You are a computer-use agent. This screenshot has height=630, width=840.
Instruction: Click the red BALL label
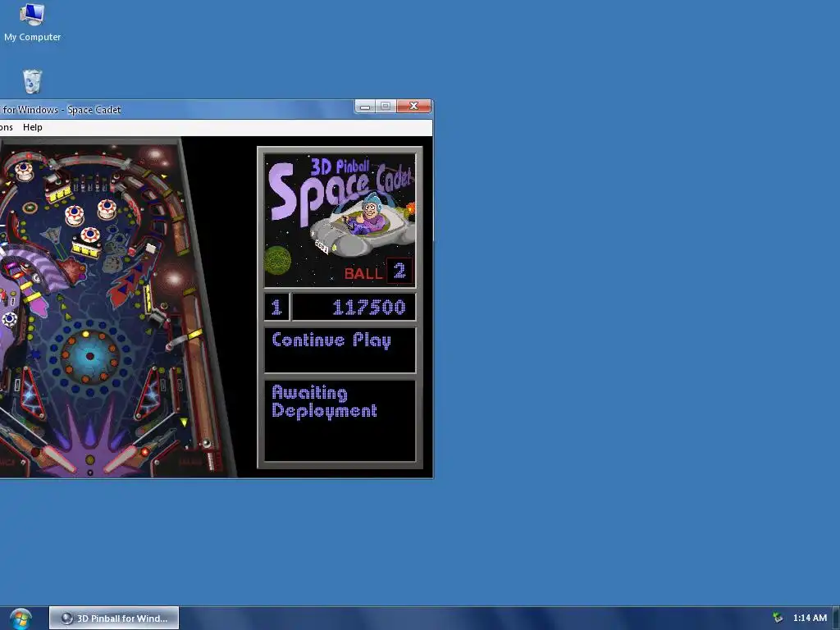[363, 274]
